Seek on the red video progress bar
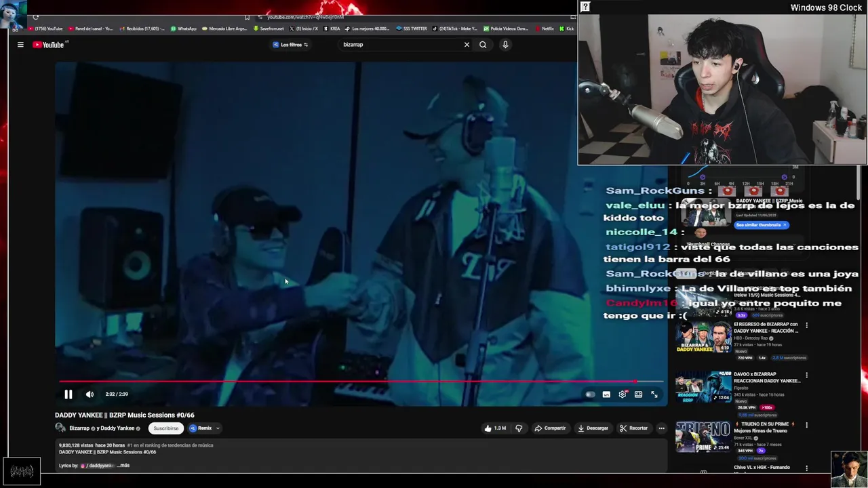The height and width of the screenshot is (488, 868). 361,382
